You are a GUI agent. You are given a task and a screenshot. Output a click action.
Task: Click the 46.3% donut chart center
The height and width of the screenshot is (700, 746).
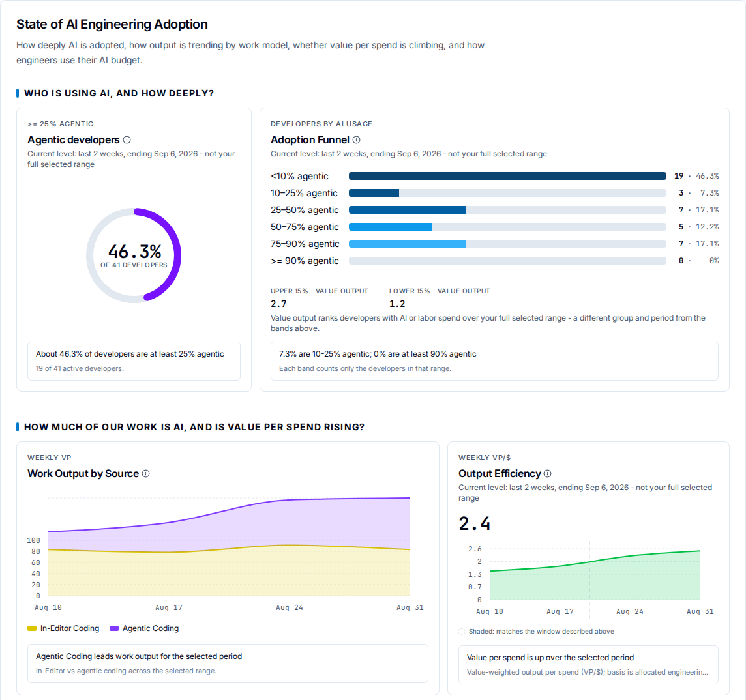coord(134,255)
